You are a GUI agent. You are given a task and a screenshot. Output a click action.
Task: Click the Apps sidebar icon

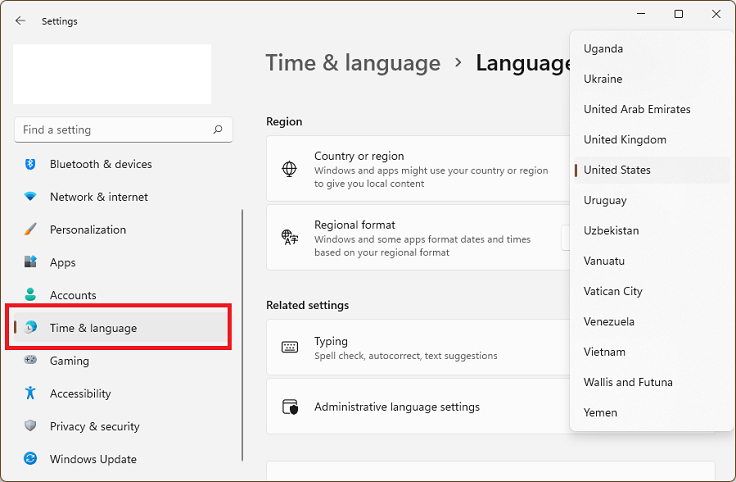31,262
